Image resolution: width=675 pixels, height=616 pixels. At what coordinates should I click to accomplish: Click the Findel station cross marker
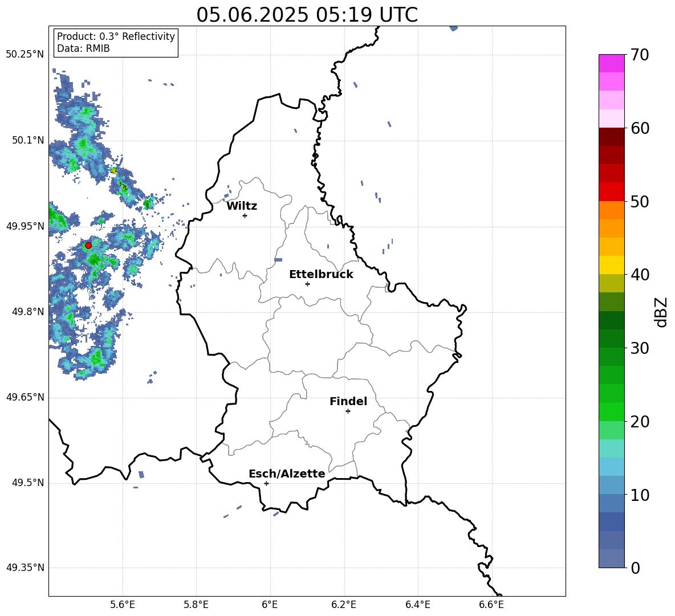(x=348, y=411)
